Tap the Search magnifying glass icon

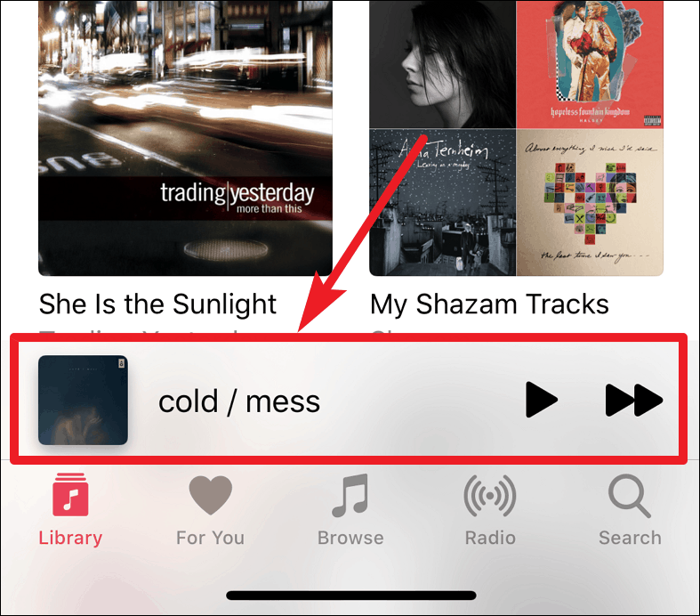pos(630,496)
